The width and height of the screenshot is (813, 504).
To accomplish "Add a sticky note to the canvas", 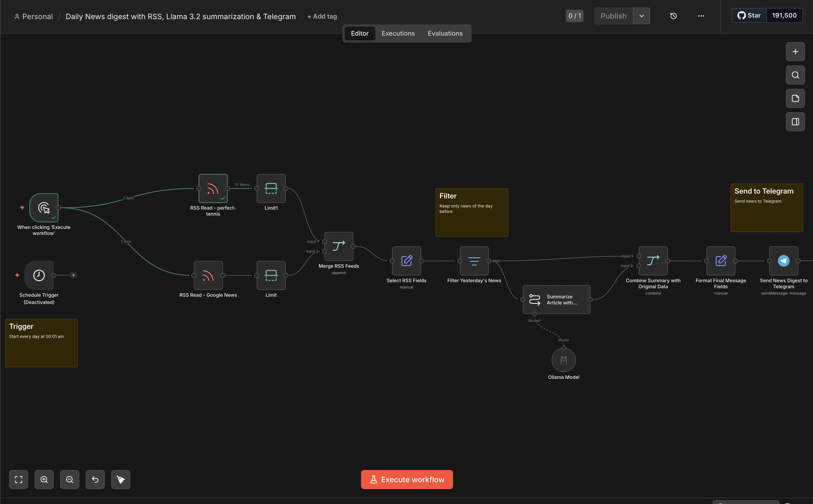I will click(x=795, y=98).
